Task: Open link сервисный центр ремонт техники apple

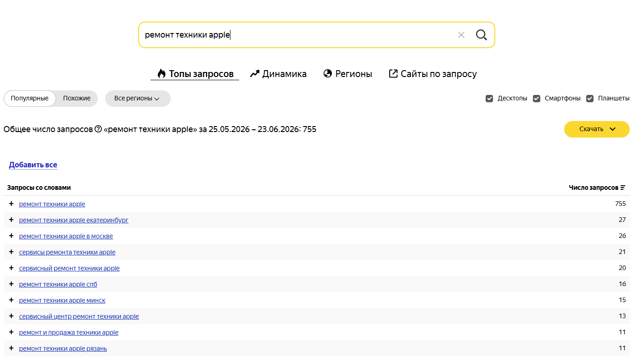Action: (x=79, y=316)
